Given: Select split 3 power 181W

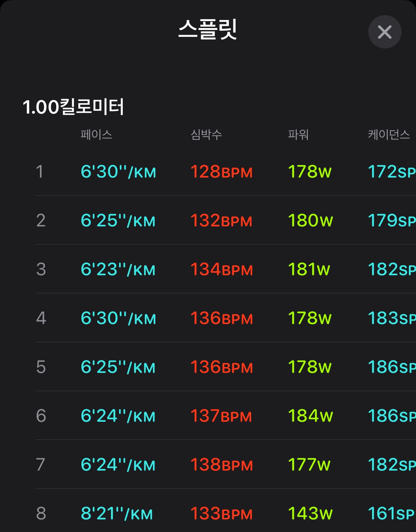Looking at the screenshot, I should tap(309, 269).
